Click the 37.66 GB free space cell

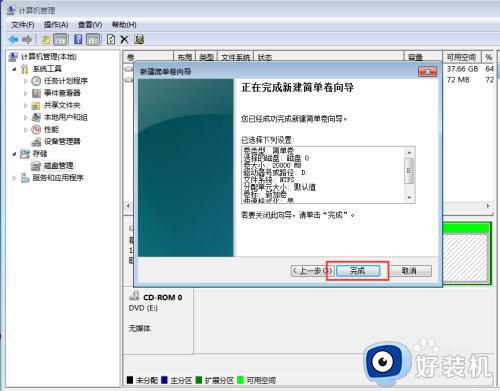[x=462, y=69]
